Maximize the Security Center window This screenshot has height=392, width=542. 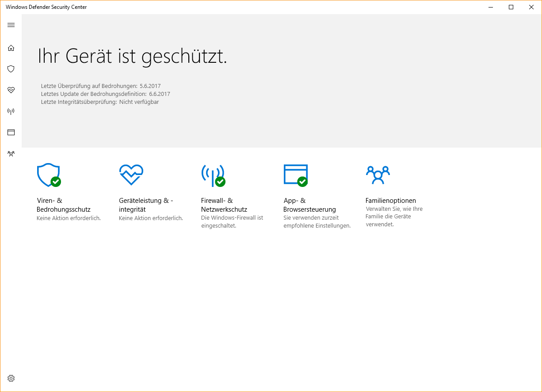(x=511, y=7)
